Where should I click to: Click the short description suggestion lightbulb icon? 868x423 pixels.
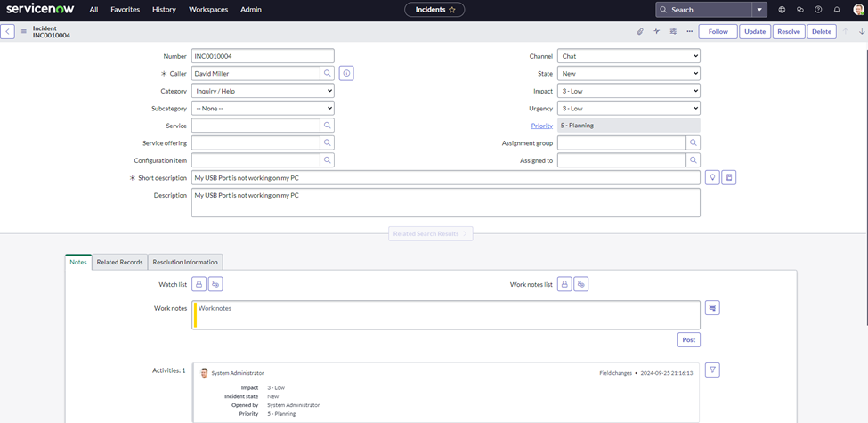pos(711,177)
